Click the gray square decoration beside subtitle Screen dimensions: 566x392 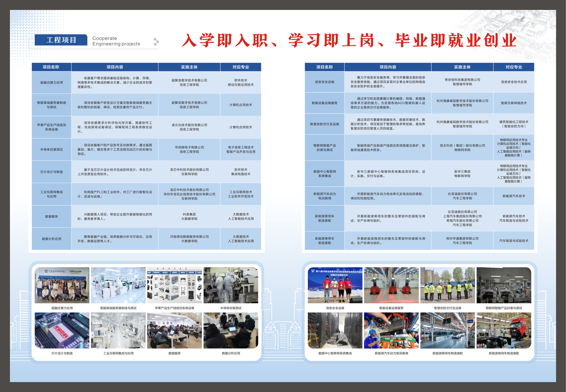pyautogui.click(x=156, y=41)
